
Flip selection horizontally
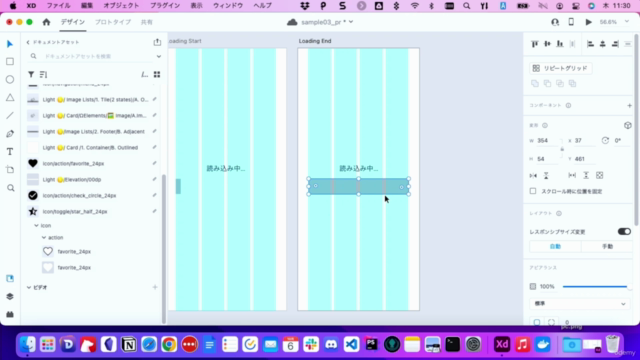coord(533,176)
